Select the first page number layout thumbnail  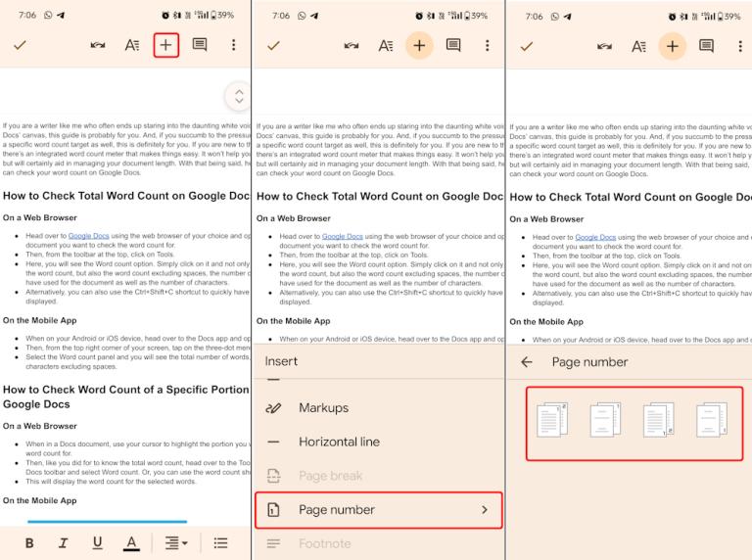tap(552, 419)
